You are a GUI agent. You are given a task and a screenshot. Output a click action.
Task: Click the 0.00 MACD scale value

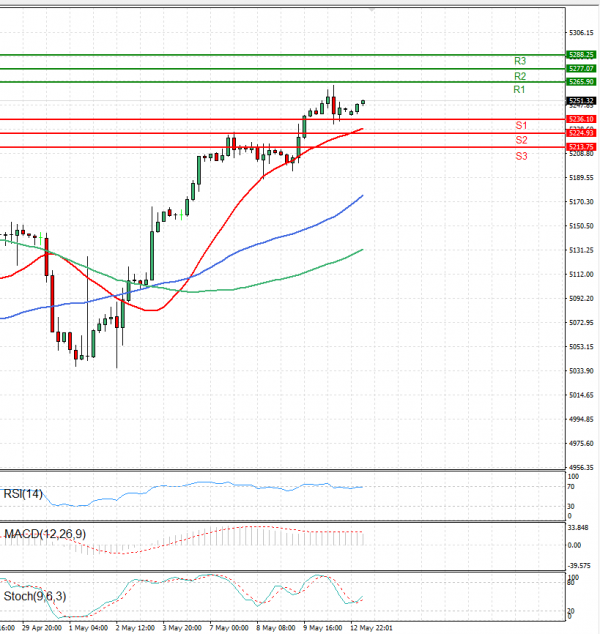point(575,545)
